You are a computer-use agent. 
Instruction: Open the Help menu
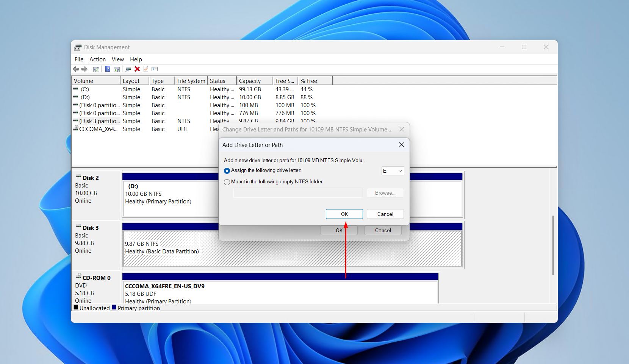136,59
